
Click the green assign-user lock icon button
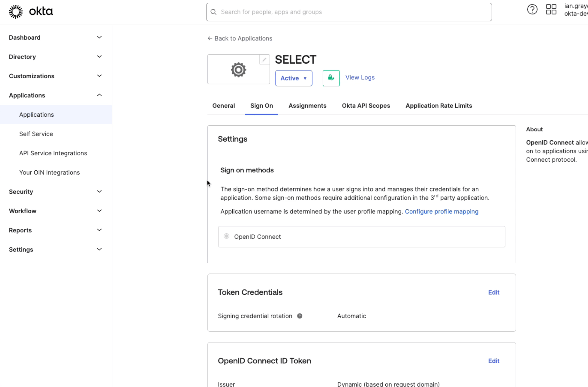point(331,78)
